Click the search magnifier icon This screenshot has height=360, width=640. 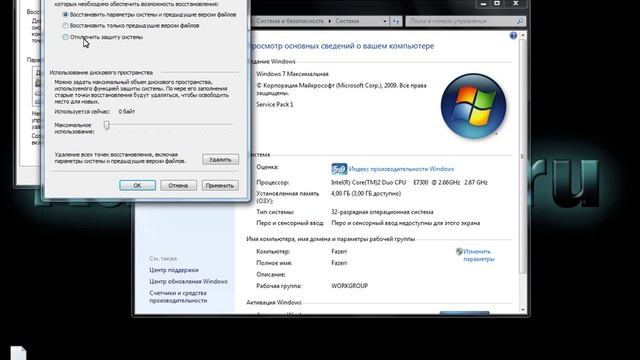click(520, 21)
